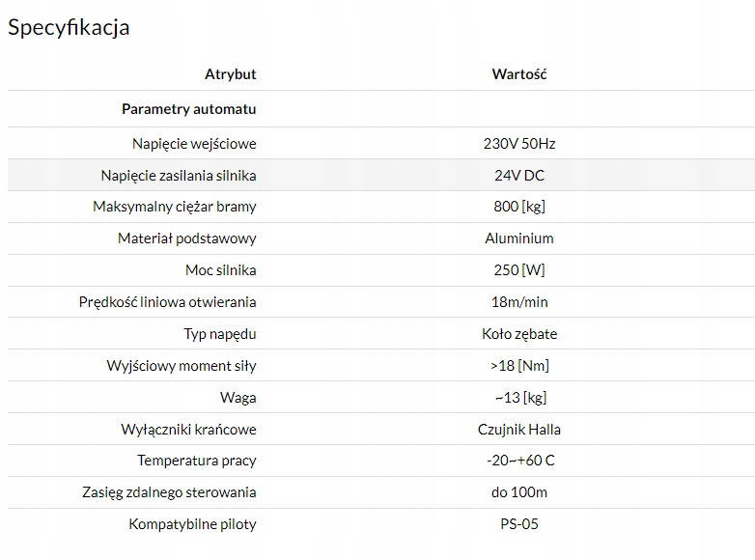Viewport: 755px width, 560px height.
Task: Click the Czujnik Halla value
Action: pyautogui.click(x=519, y=430)
